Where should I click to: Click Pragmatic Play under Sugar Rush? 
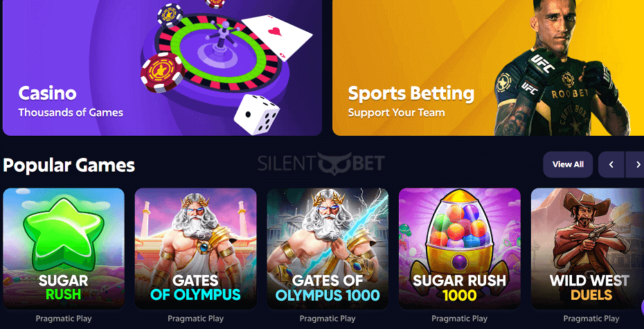[x=64, y=319]
